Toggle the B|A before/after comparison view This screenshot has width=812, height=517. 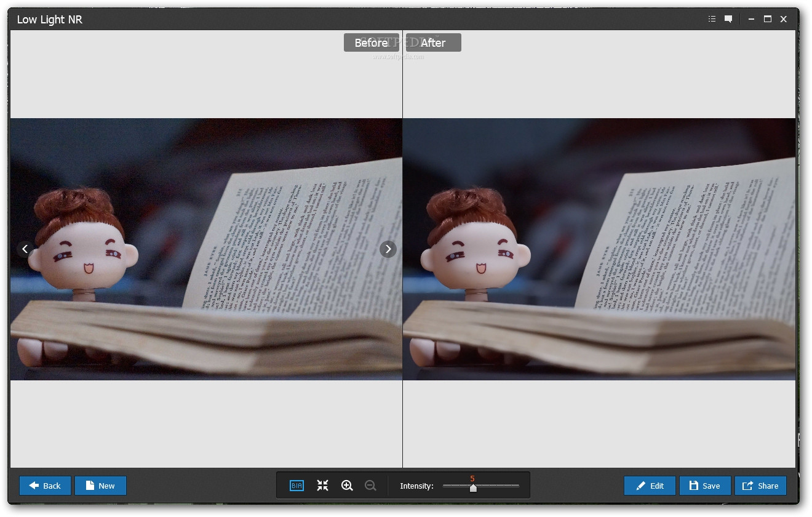pyautogui.click(x=297, y=486)
